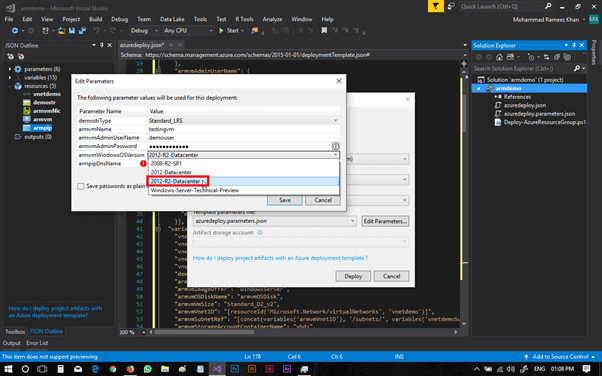The image size is (602, 376).
Task: Open Solution Explorer window options dropdown
Action: [566, 45]
